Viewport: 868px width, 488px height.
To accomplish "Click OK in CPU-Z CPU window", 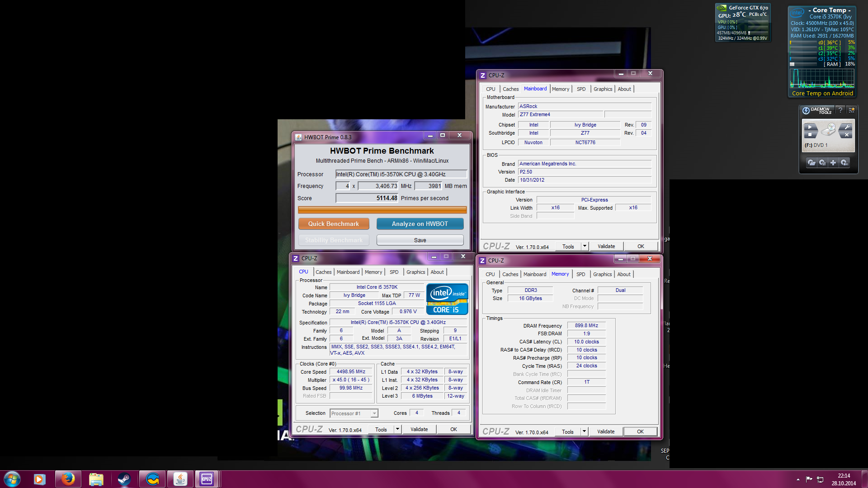I will [453, 429].
